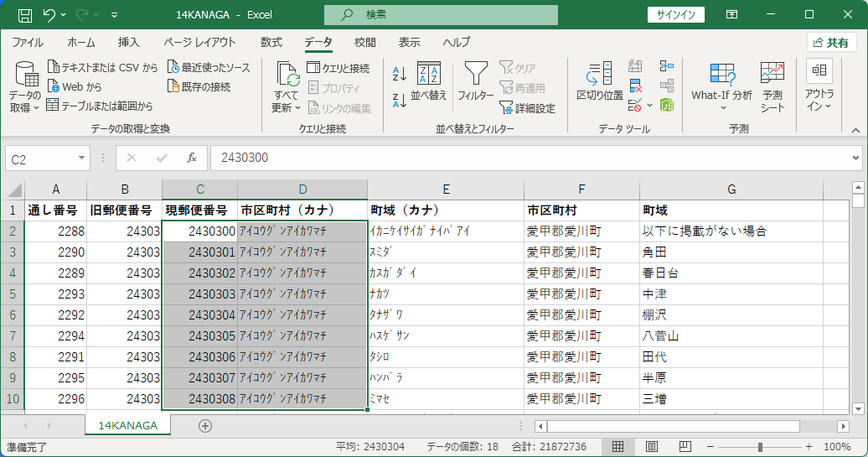This screenshot has height=457, width=868.
Task: Switch to Page Break Preview icon
Action: coord(685,446)
